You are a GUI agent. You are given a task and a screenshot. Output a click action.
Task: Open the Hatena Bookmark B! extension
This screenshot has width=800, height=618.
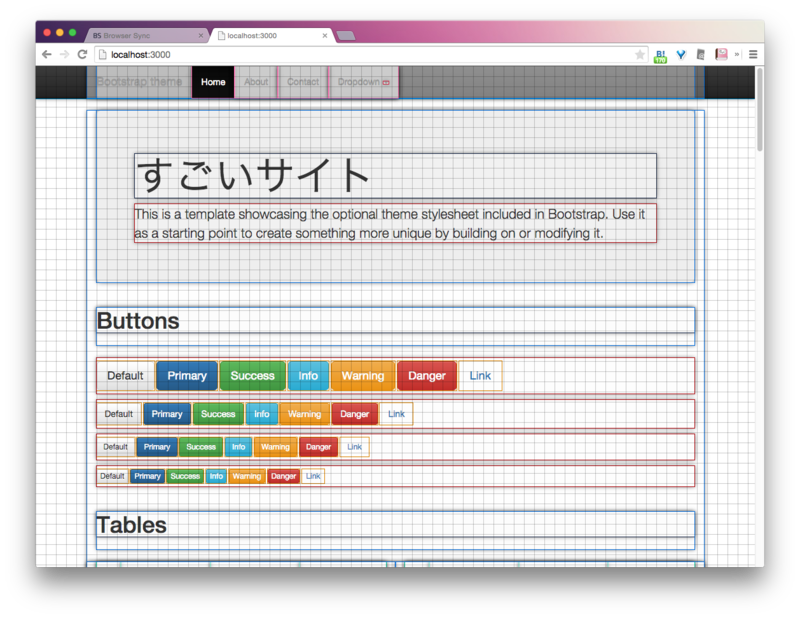tap(660, 56)
